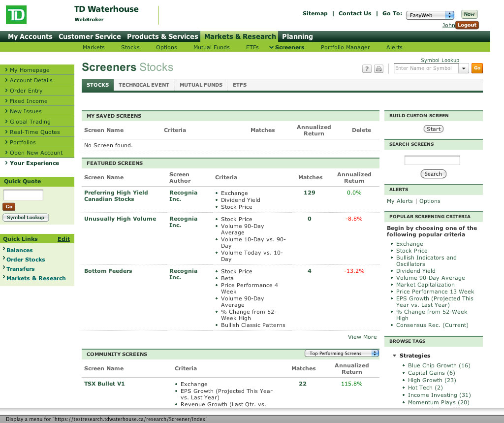
Task: Open the Order Stocks quick link
Action: pos(26,260)
